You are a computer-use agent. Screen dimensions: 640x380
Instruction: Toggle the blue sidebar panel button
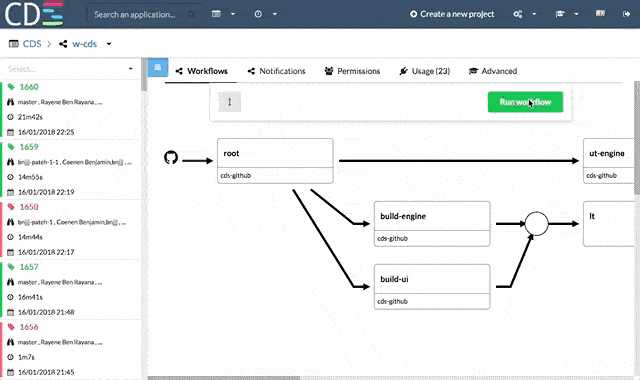158,67
